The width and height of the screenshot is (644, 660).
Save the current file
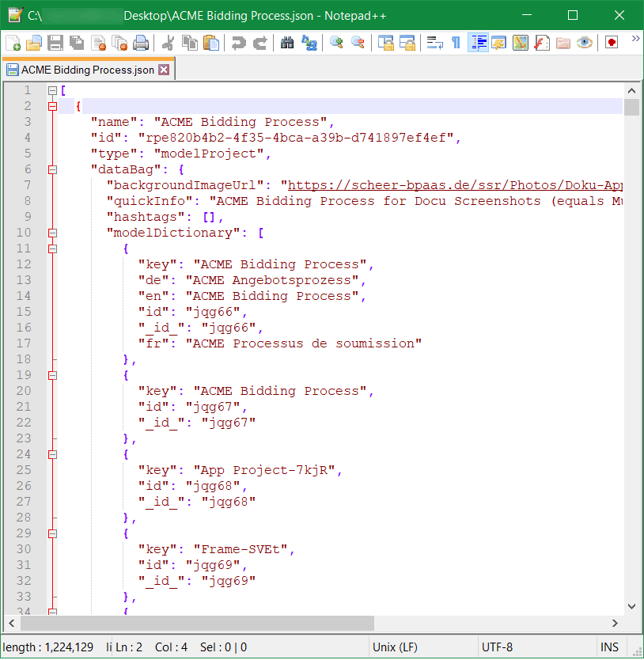(55, 43)
